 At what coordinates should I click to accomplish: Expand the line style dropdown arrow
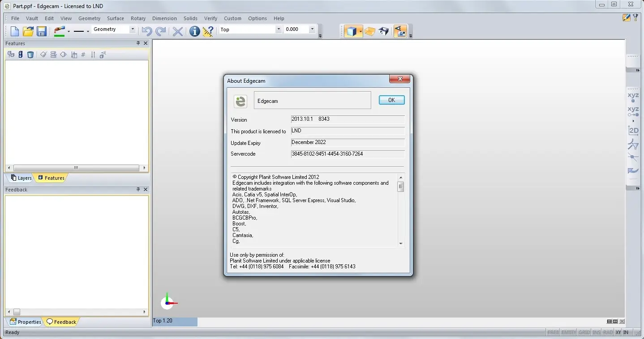(x=88, y=31)
